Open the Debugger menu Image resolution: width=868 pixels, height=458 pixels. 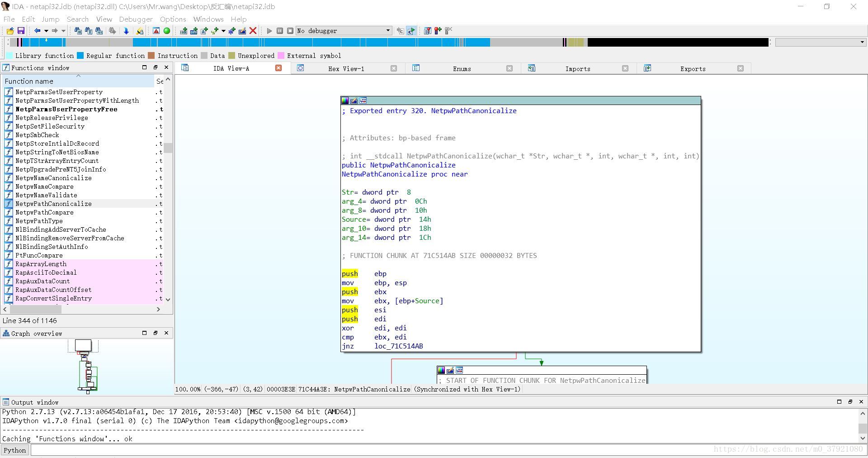136,19
